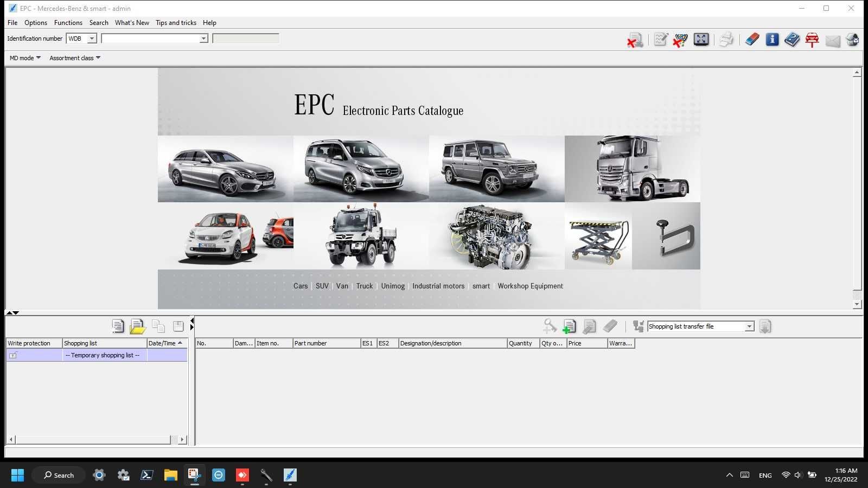
Task: Click main panel vertical scrollbar down arrow
Action: pos(857,304)
